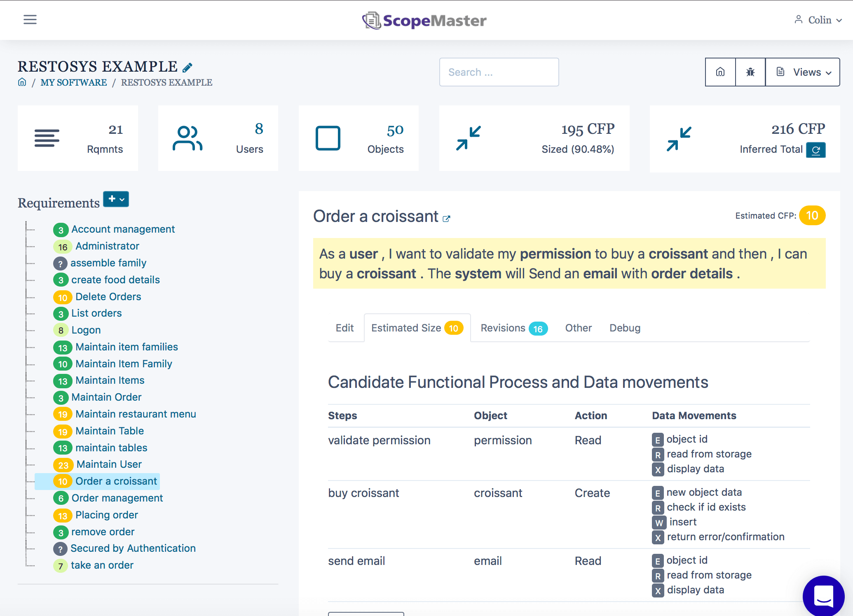Click the bug icon toolbar button

pos(750,72)
